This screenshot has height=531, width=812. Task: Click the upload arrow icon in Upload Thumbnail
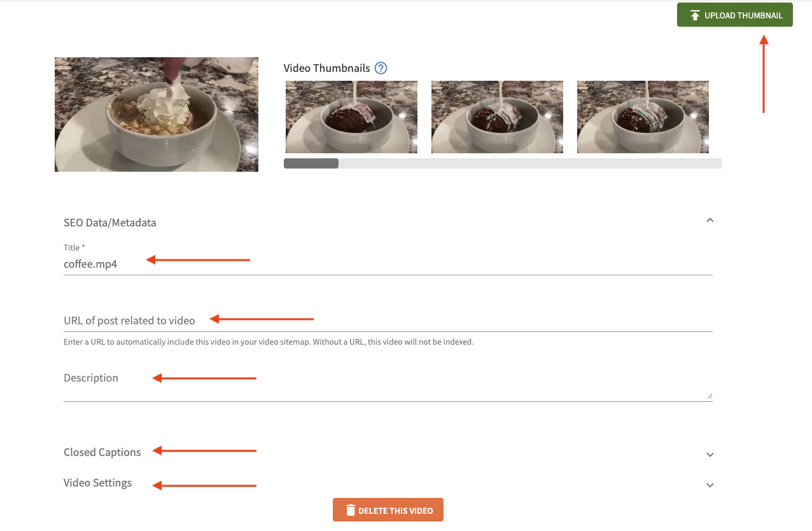[695, 15]
